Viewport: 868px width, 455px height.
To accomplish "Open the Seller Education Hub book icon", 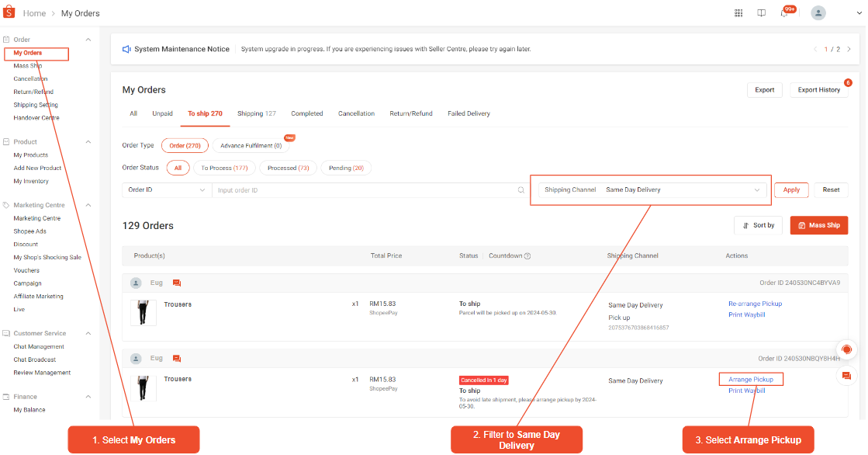I will pyautogui.click(x=761, y=12).
